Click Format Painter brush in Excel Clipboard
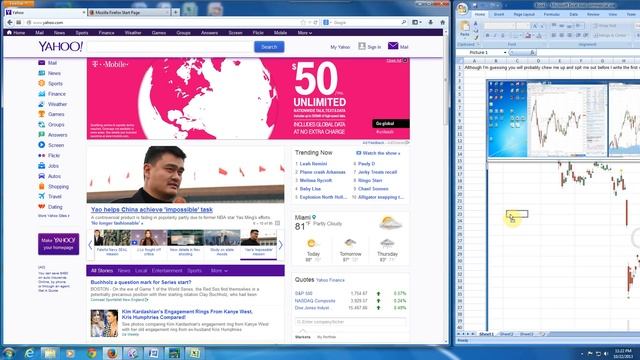 coord(476,38)
